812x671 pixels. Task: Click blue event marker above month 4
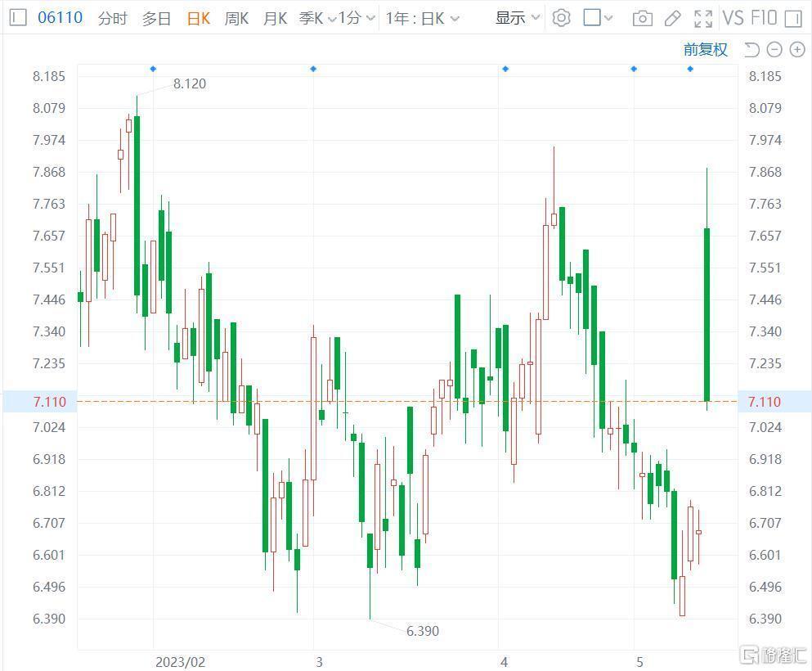tap(505, 69)
